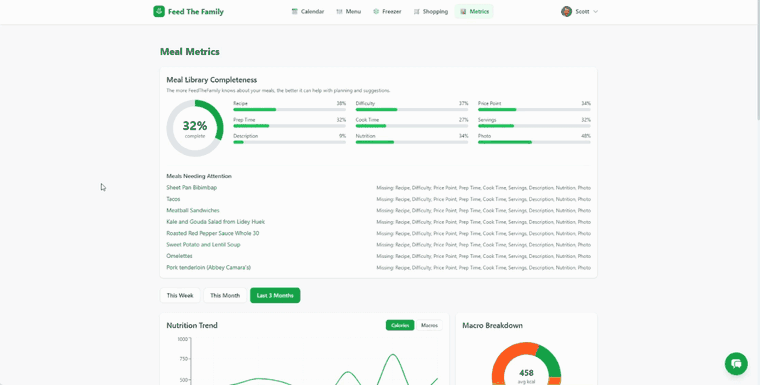Open the chat support bubble
The width and height of the screenshot is (760, 385).
coord(736,364)
